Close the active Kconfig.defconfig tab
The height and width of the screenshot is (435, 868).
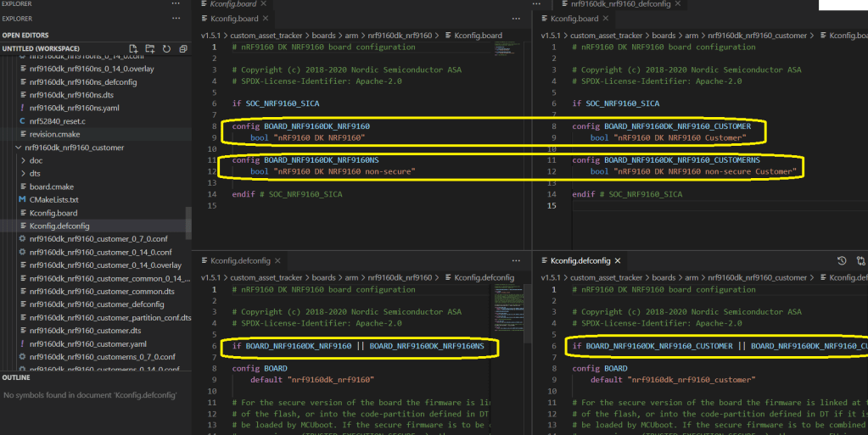tap(617, 261)
